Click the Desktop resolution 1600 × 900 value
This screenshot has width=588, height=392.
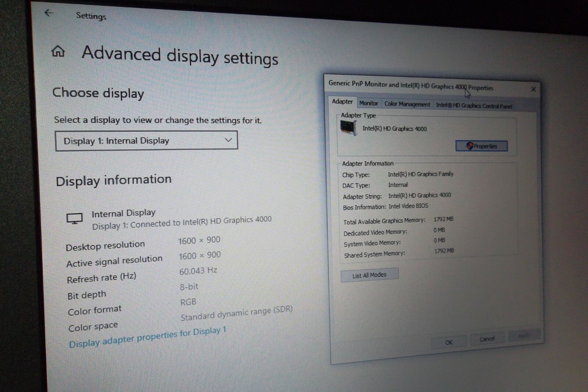(199, 240)
